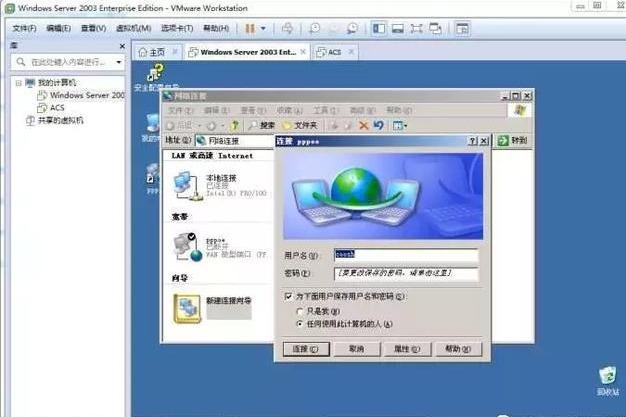Open the 文件 menu in Network Connections window
Image resolution: width=626 pixels, height=417 pixels.
[180, 110]
